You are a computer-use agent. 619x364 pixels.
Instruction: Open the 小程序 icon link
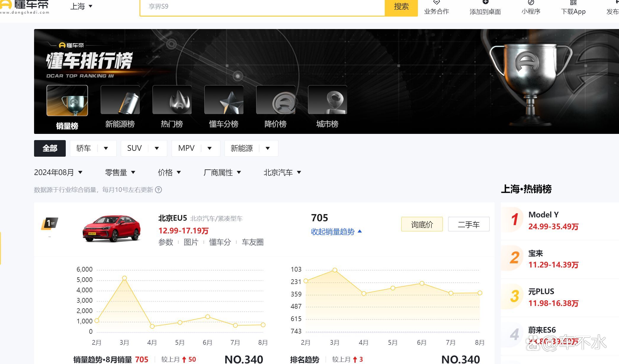(531, 2)
